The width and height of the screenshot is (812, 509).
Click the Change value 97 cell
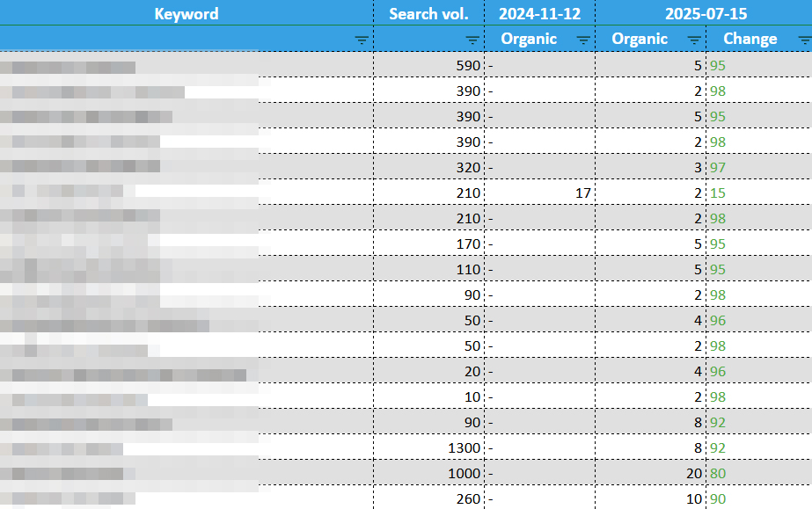click(x=758, y=167)
